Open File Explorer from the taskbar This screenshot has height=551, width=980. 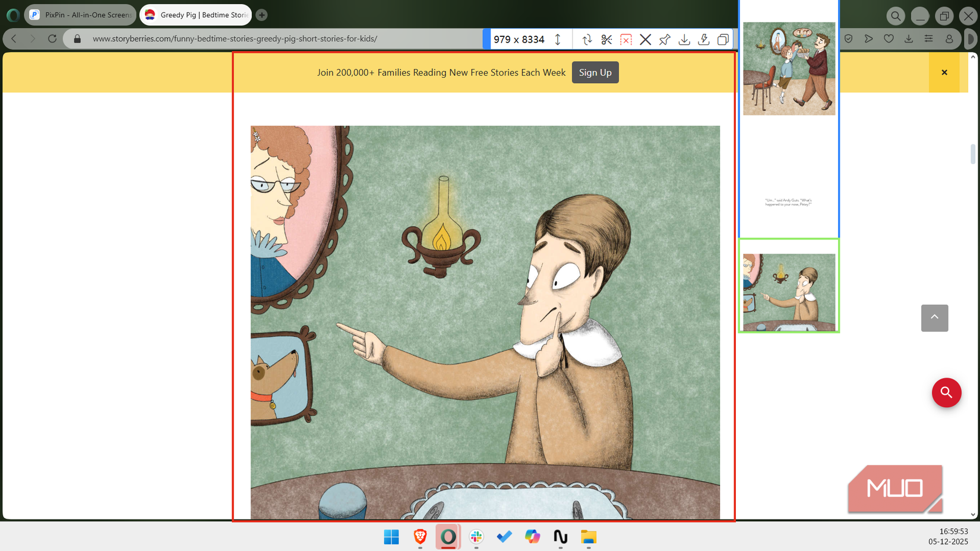click(x=589, y=537)
